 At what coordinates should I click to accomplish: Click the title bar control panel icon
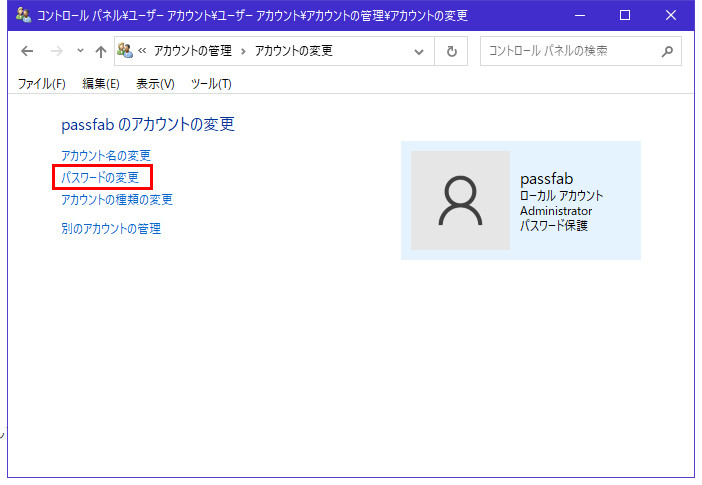(x=23, y=16)
